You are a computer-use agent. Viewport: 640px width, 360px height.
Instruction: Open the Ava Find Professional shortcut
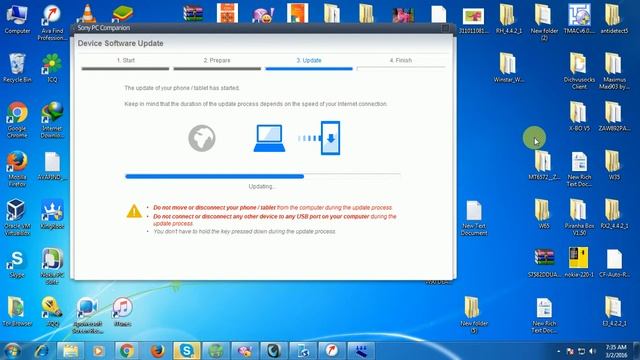pos(52,22)
